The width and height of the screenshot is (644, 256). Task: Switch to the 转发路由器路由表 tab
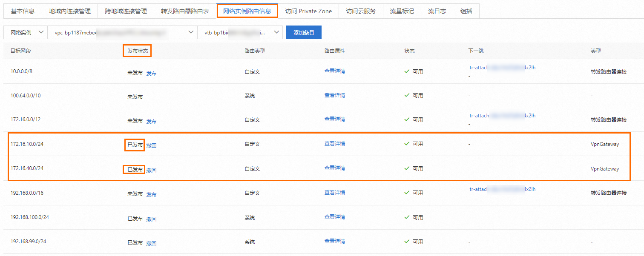click(185, 11)
